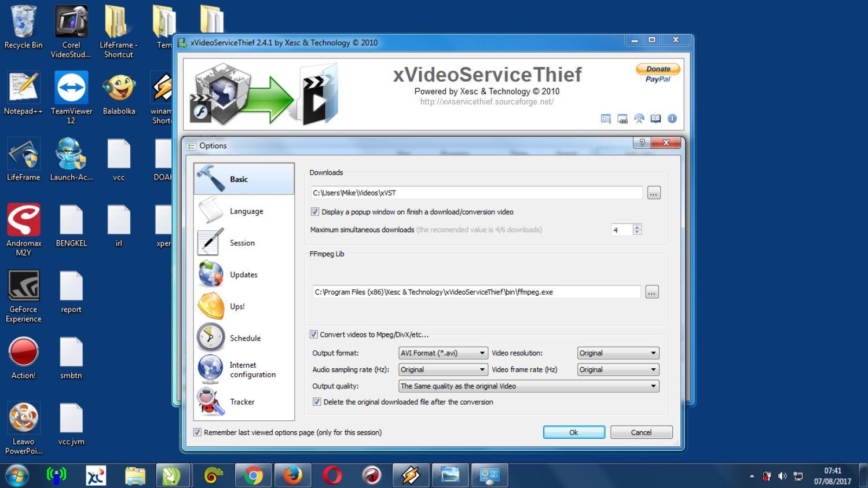The height and width of the screenshot is (488, 868).
Task: Select the smbtn file icon
Action: 71,358
